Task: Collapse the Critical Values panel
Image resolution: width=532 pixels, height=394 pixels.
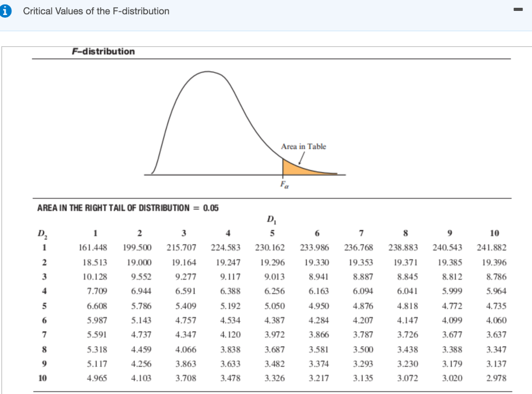Action: point(517,9)
